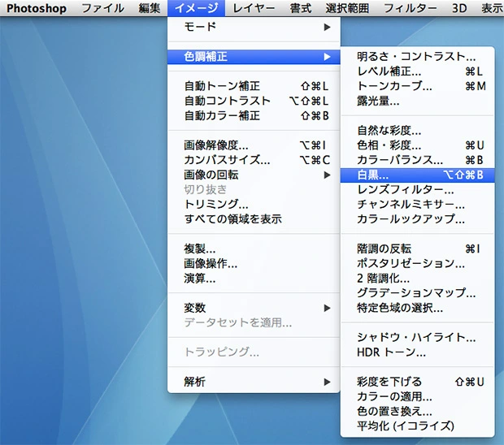Screen dimensions: 504x445
Task: Apply 階調の反転
Action: pyautogui.click(x=417, y=248)
